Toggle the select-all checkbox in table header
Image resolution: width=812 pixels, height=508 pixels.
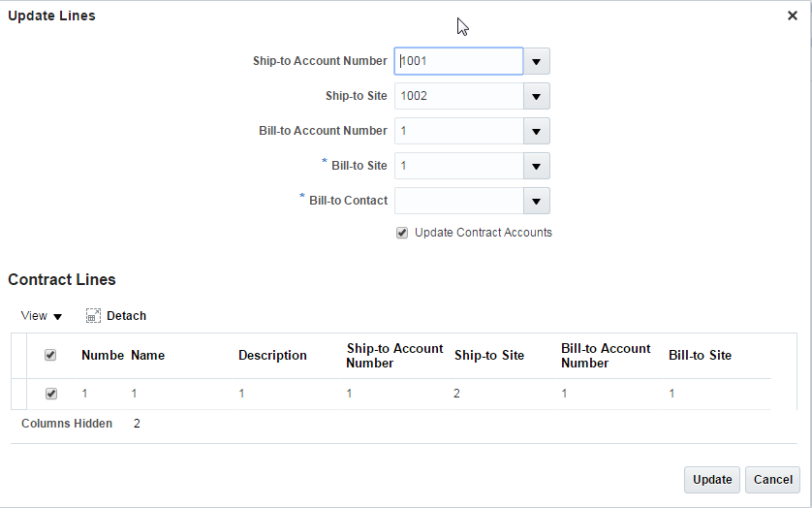(50, 355)
